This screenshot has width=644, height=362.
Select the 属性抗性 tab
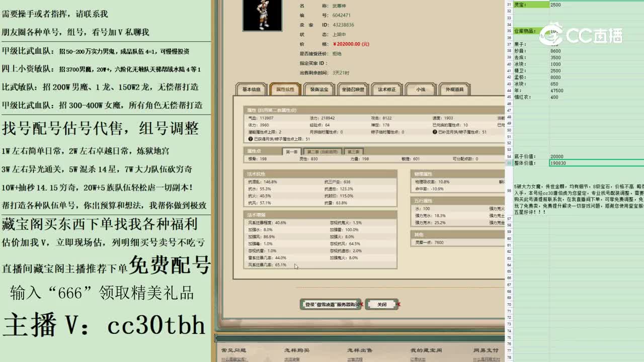pyautogui.click(x=285, y=89)
